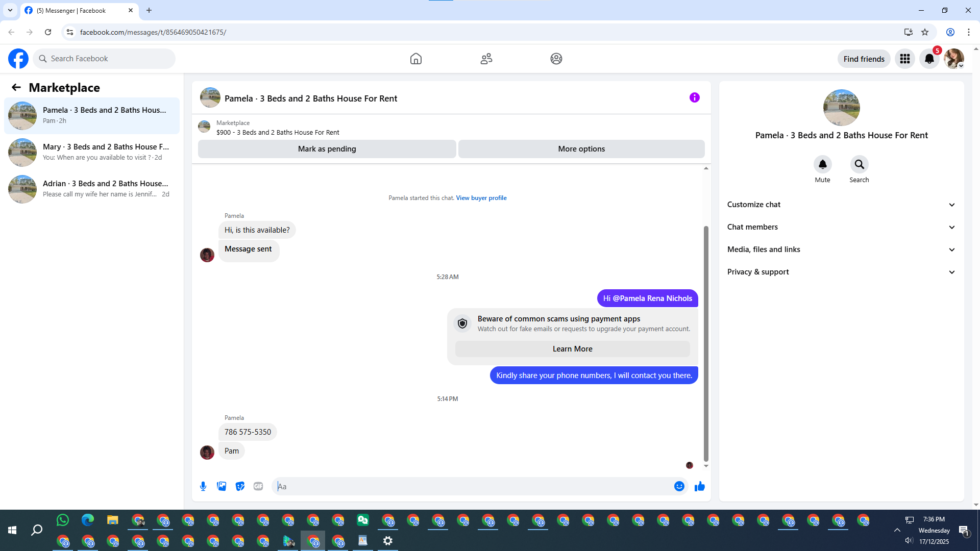Expand Privacy & support section
980x551 pixels.
(841, 272)
